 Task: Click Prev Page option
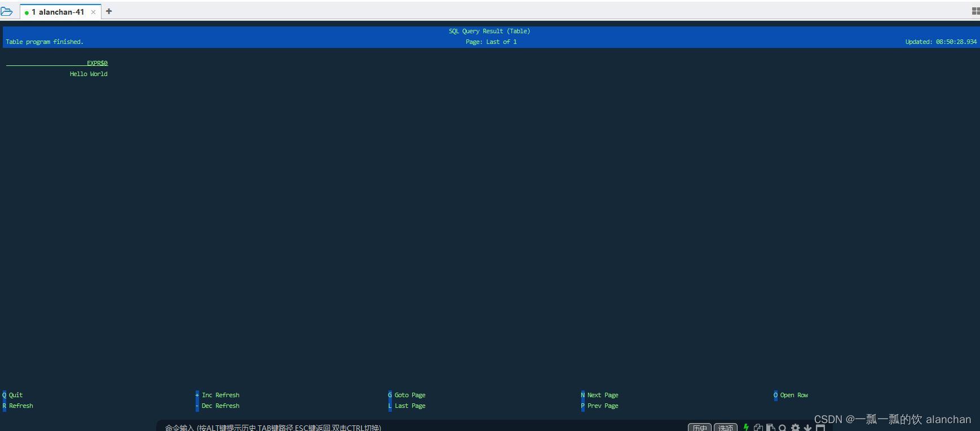click(600, 406)
